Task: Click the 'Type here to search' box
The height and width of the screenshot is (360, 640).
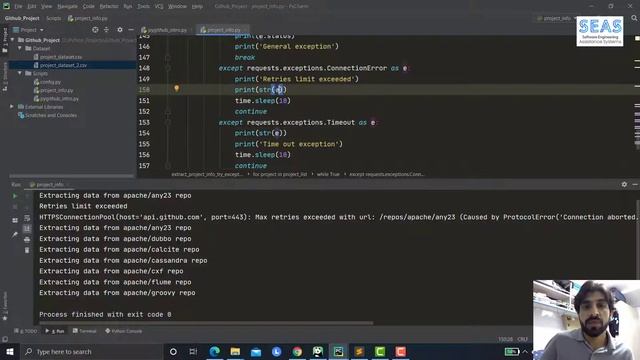Action: [91, 351]
